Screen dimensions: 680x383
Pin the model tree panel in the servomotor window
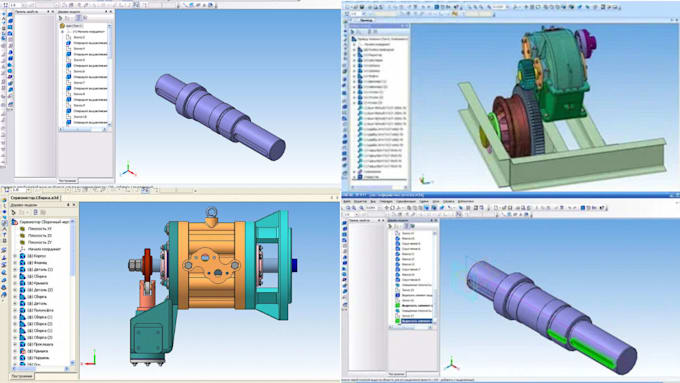(x=68, y=204)
